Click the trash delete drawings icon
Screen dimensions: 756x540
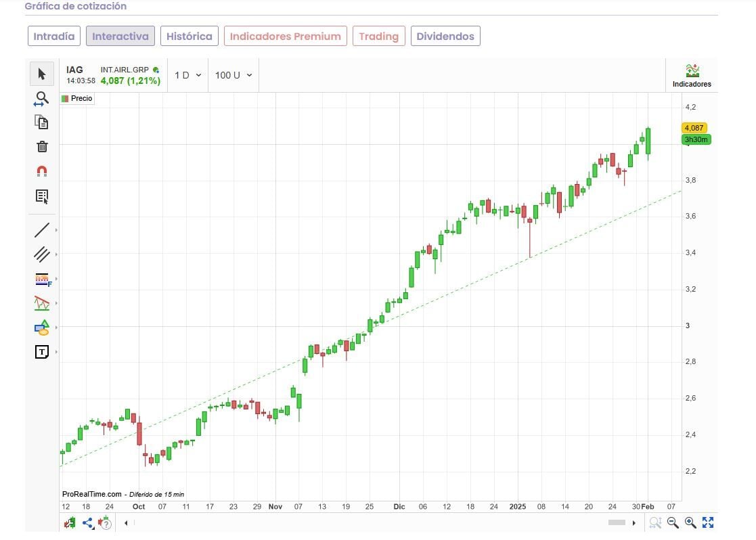tap(42, 147)
